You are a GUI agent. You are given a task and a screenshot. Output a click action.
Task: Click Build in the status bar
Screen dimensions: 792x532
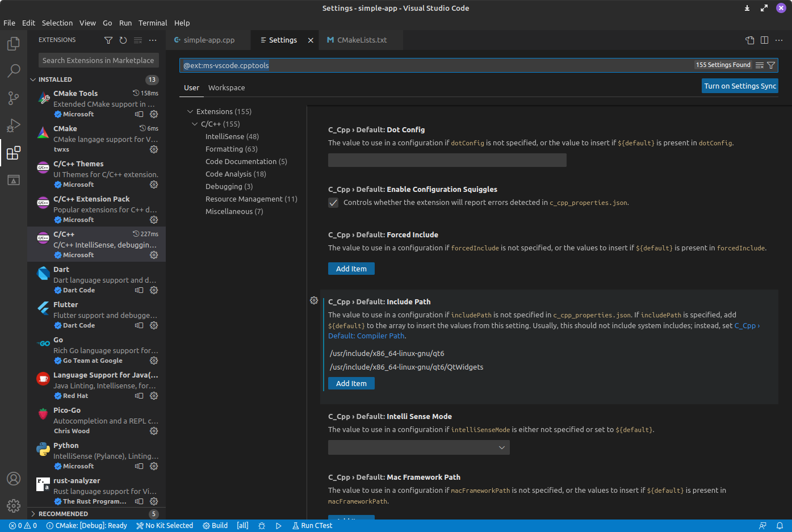tap(215, 526)
